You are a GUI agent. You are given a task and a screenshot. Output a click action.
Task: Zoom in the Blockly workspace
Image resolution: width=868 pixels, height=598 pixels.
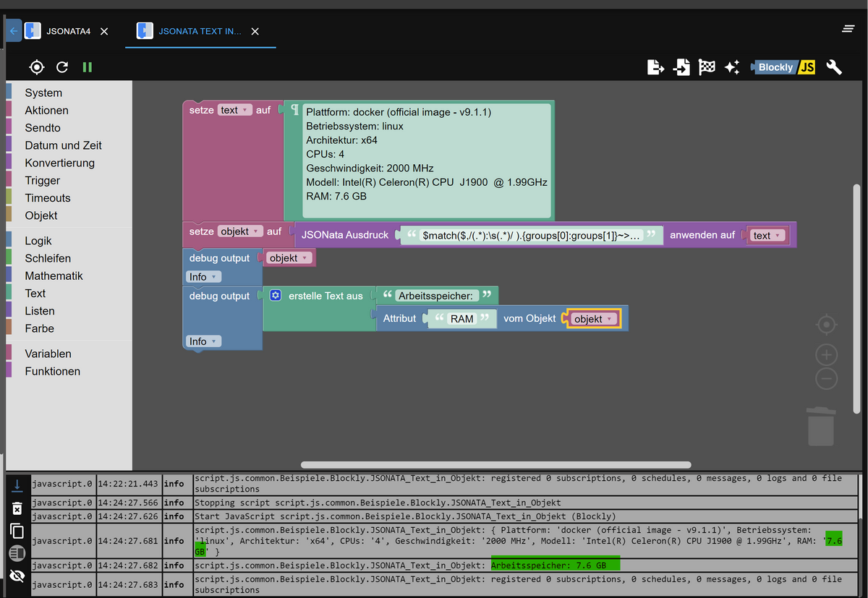pyautogui.click(x=827, y=354)
